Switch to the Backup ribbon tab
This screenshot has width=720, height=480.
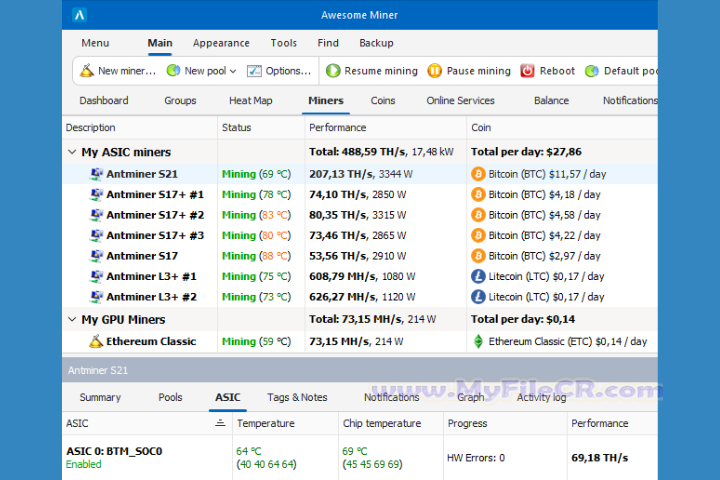click(x=376, y=43)
